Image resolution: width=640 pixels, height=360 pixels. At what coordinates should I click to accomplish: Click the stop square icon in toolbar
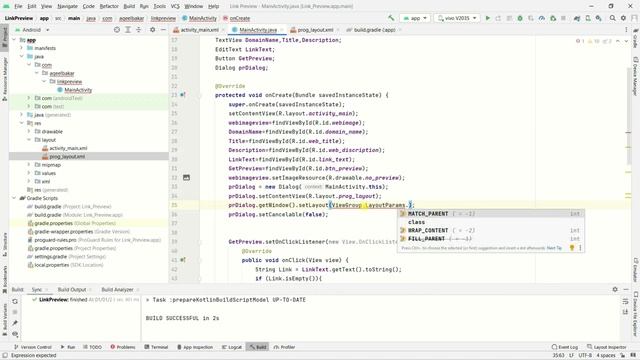point(563,18)
